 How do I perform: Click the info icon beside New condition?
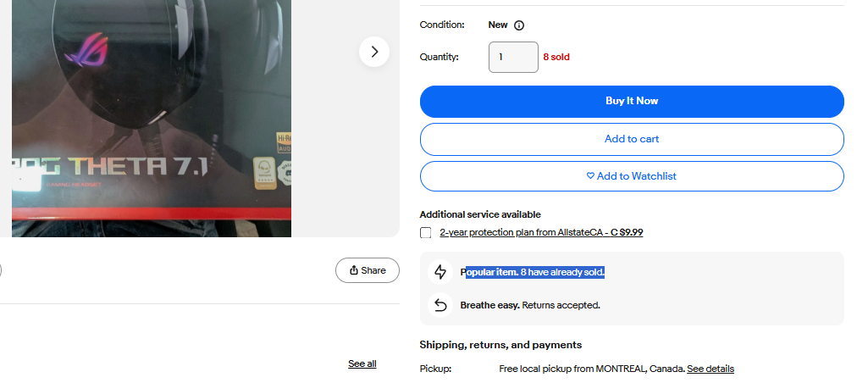point(519,25)
